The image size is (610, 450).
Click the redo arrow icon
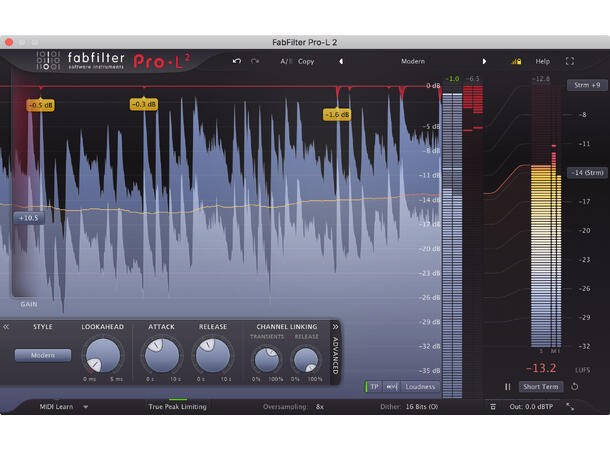coord(255,61)
